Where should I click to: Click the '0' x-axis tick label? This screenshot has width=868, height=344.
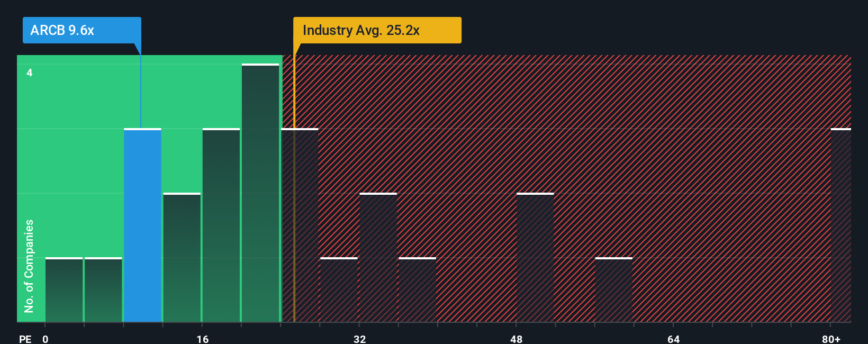click(46, 339)
